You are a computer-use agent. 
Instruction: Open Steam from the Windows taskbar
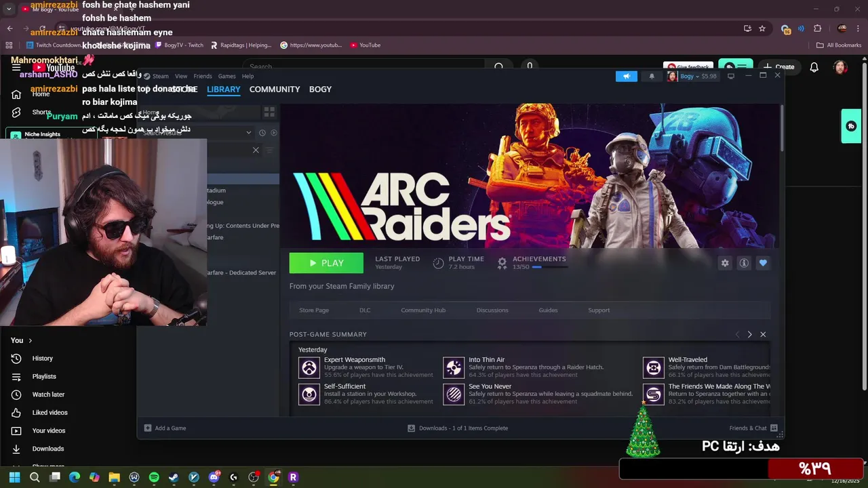(x=174, y=477)
